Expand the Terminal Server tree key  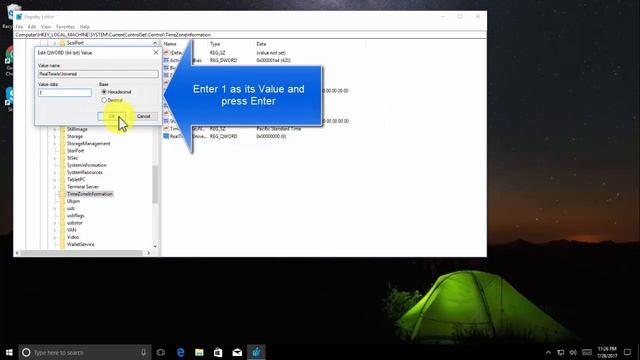coord(55,187)
